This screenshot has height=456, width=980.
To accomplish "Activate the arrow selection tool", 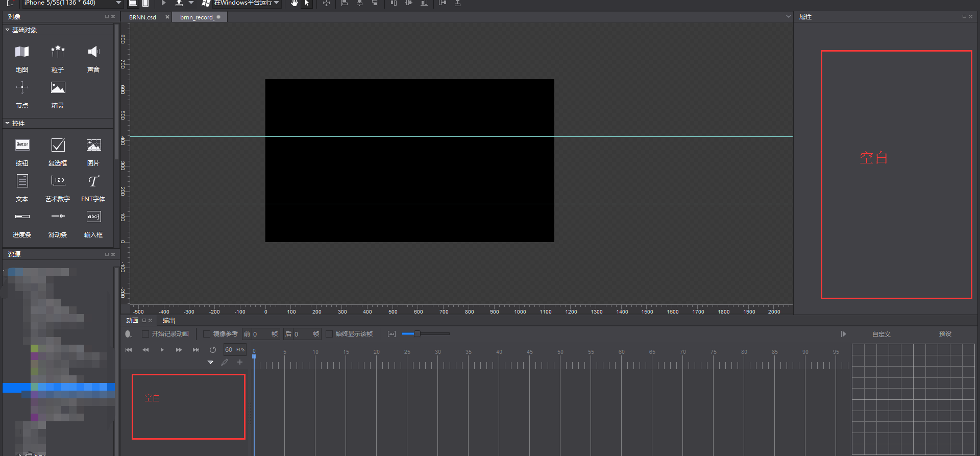I will 307,3.
